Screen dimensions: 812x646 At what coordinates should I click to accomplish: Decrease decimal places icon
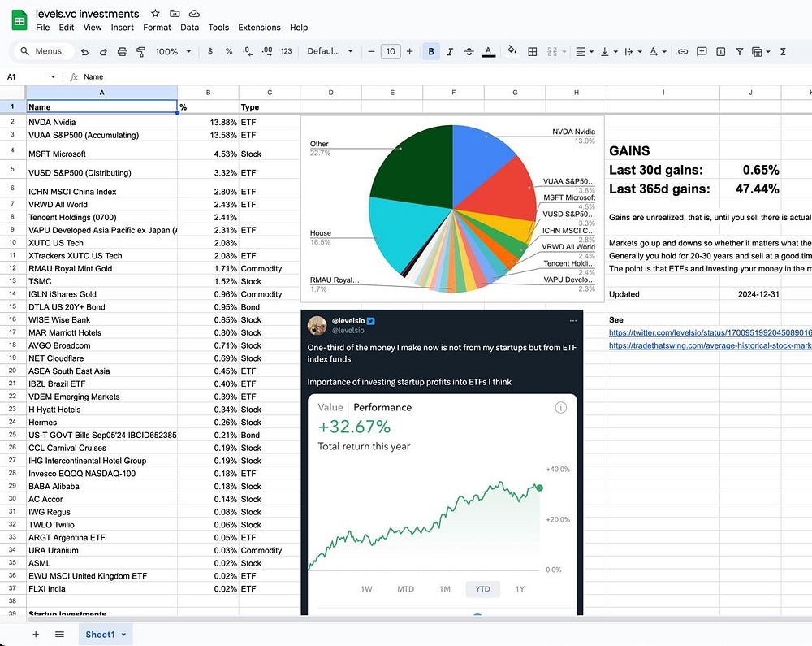coord(248,51)
